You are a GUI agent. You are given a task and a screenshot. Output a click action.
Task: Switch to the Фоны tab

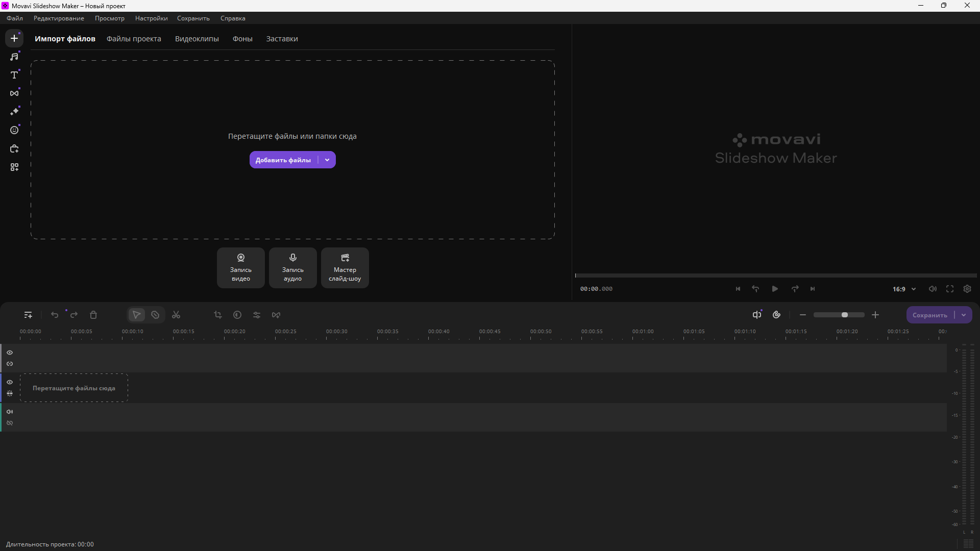point(242,39)
